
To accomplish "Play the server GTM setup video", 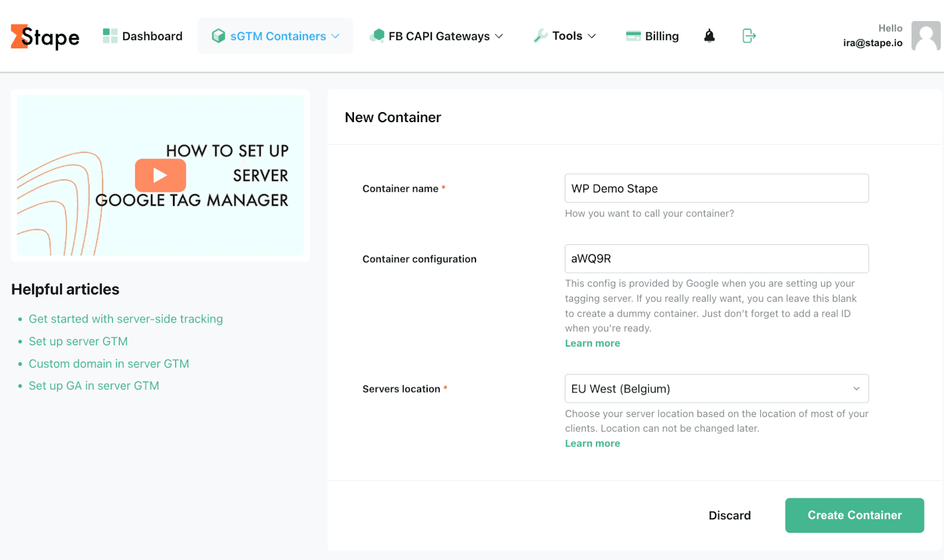I will coord(160,175).
